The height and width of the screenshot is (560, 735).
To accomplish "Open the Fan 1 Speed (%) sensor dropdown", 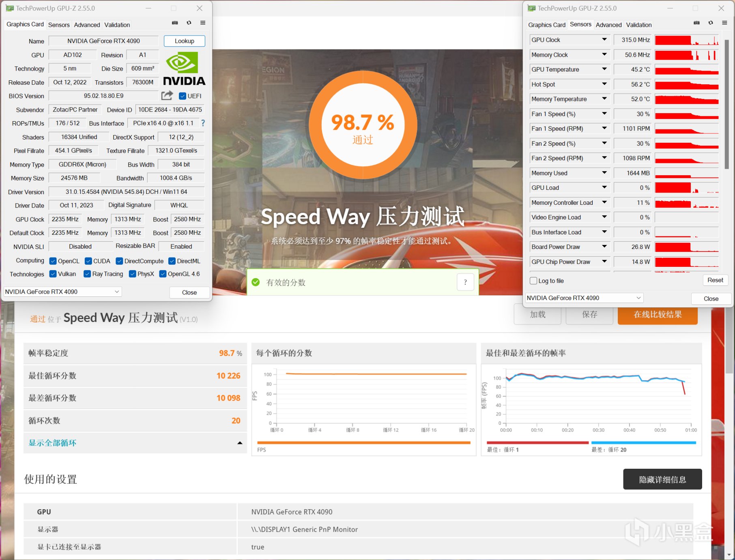I will tap(604, 114).
